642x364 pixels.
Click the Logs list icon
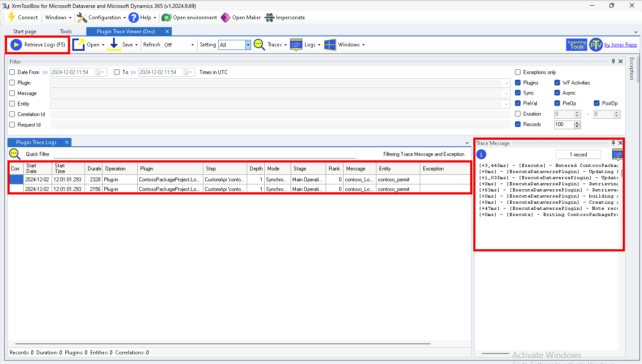(296, 45)
